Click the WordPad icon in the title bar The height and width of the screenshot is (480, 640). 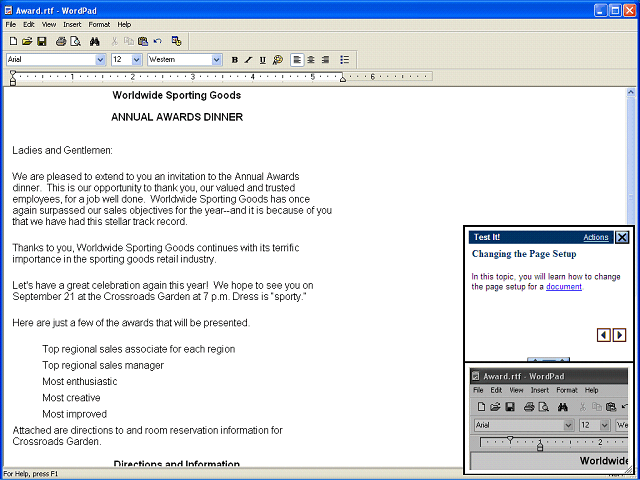pos(8,10)
